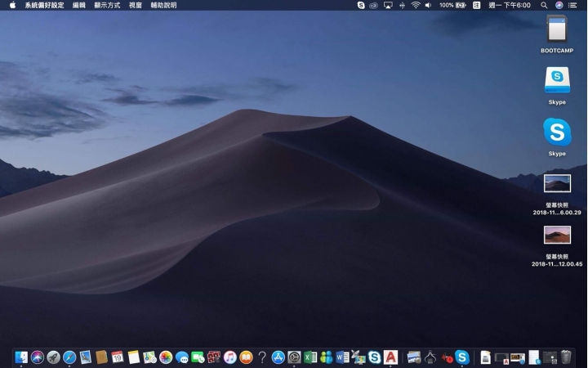Viewport: 588px width, 368px height.
Task: Open Notes from the Dock
Action: point(133,357)
